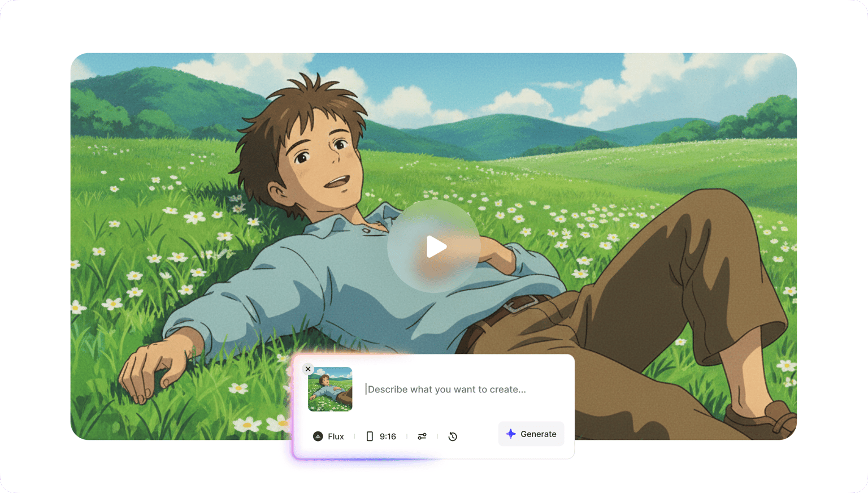Viewport: 868px width, 493px height.
Task: Play the animated meadow video
Action: coord(434,246)
